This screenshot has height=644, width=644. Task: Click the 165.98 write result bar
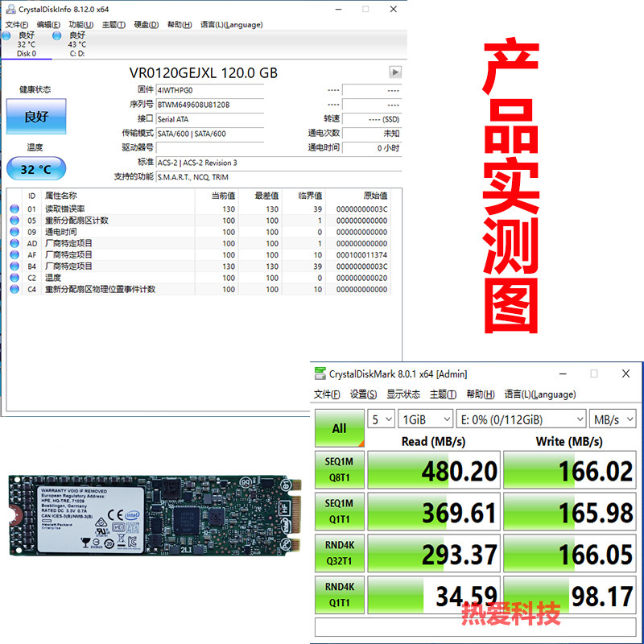(570, 511)
